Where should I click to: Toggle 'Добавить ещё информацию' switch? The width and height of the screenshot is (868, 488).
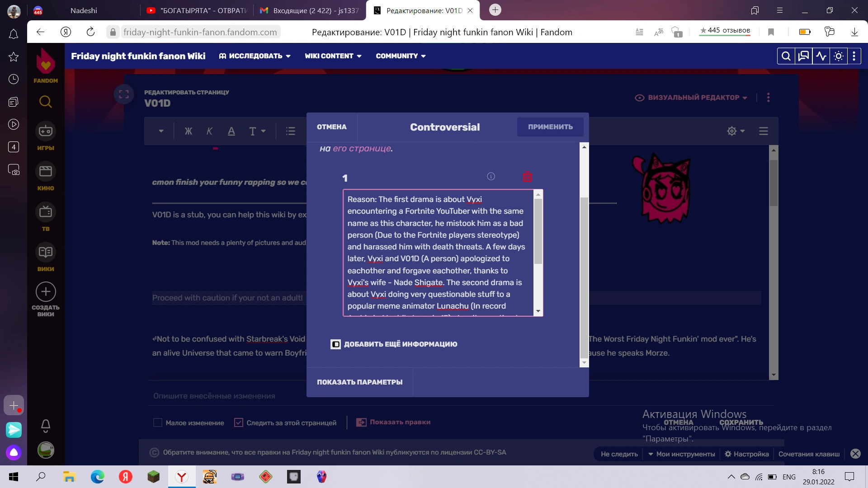(x=335, y=344)
